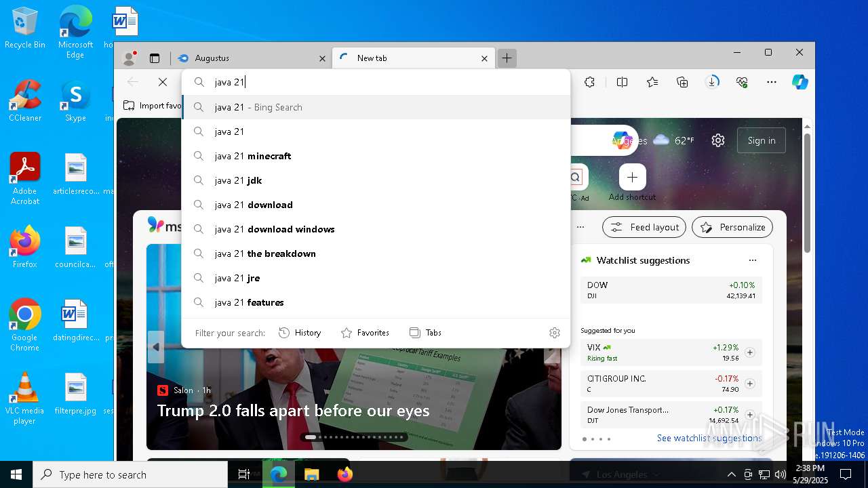
Task: Add VIX to watchlist
Action: [x=750, y=352]
